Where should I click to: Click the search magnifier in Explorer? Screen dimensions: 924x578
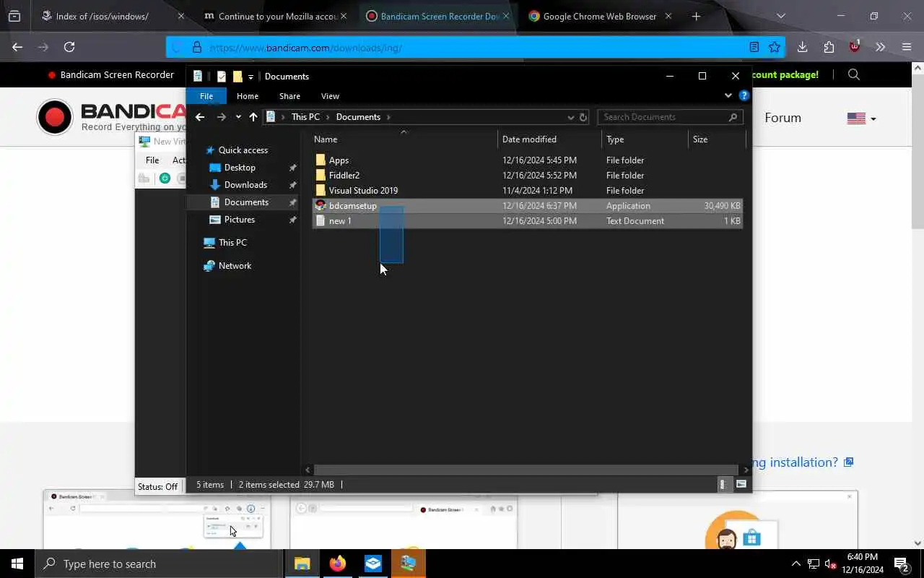(733, 117)
